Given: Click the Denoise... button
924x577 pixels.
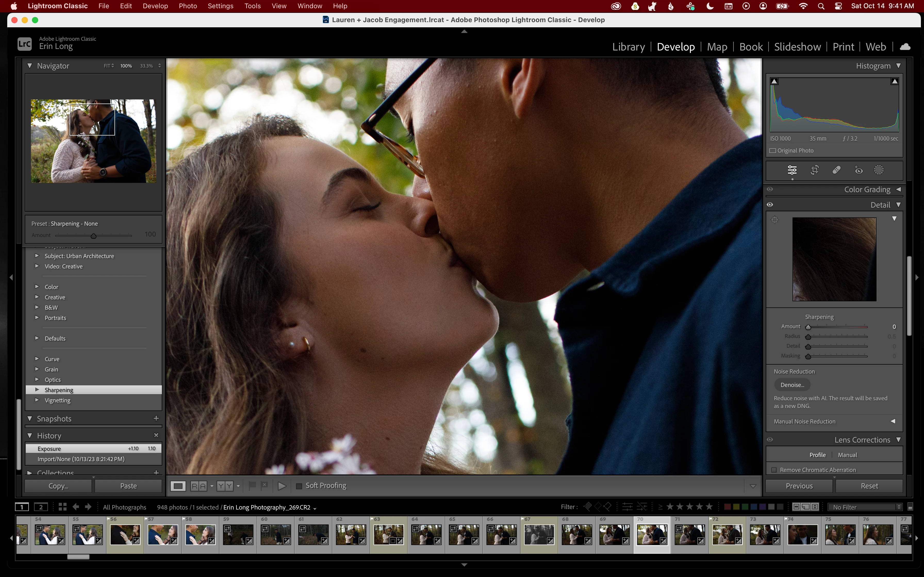Looking at the screenshot, I should 792,385.
